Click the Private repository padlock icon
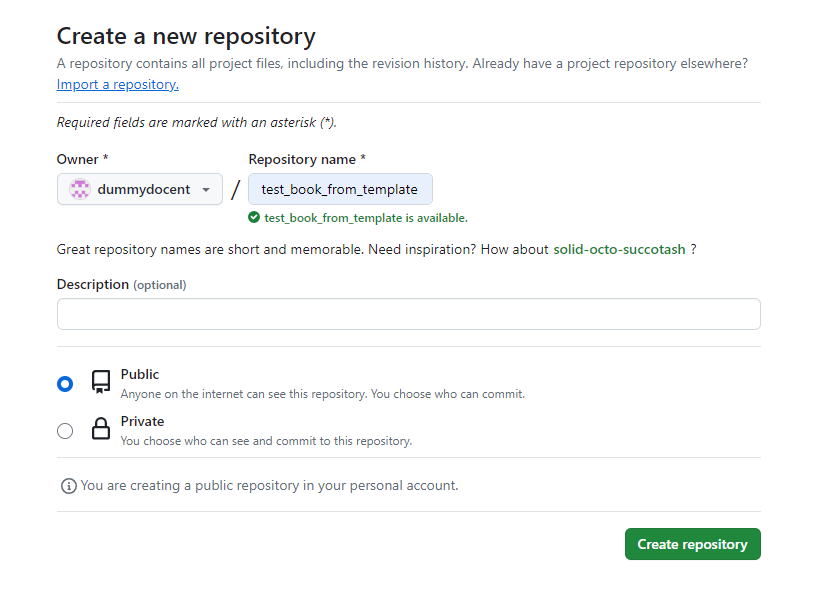816x590 pixels. 100,428
